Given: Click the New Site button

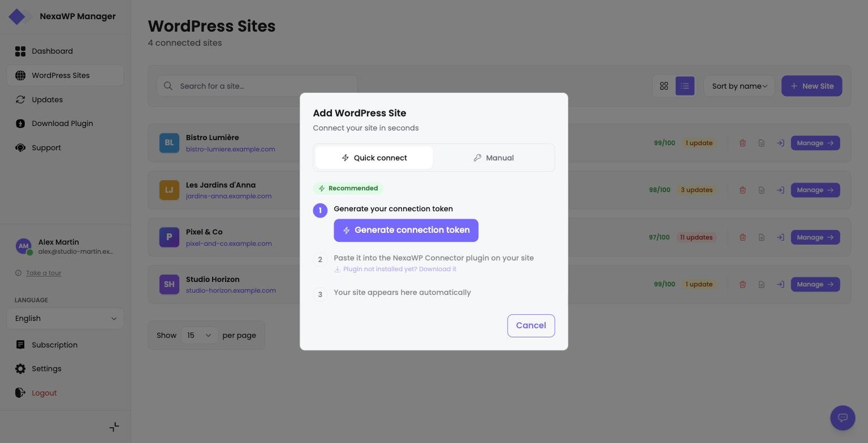Looking at the screenshot, I should pyautogui.click(x=812, y=86).
